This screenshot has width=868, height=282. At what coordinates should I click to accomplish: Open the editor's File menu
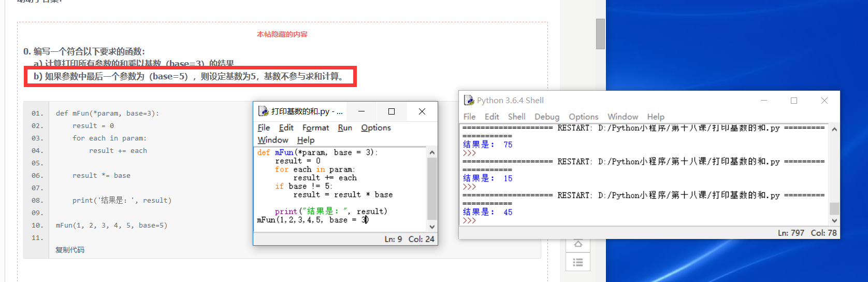coord(264,128)
